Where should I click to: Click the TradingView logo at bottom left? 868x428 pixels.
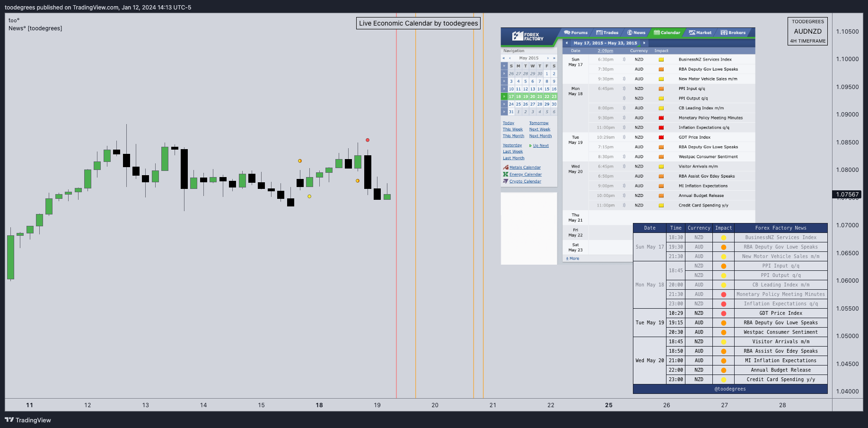[28, 420]
